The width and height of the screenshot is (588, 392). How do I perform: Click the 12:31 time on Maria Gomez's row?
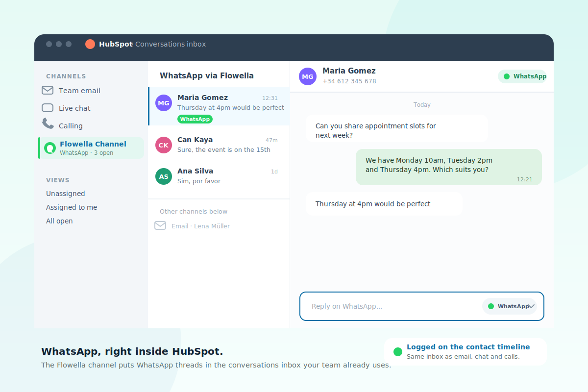point(270,98)
